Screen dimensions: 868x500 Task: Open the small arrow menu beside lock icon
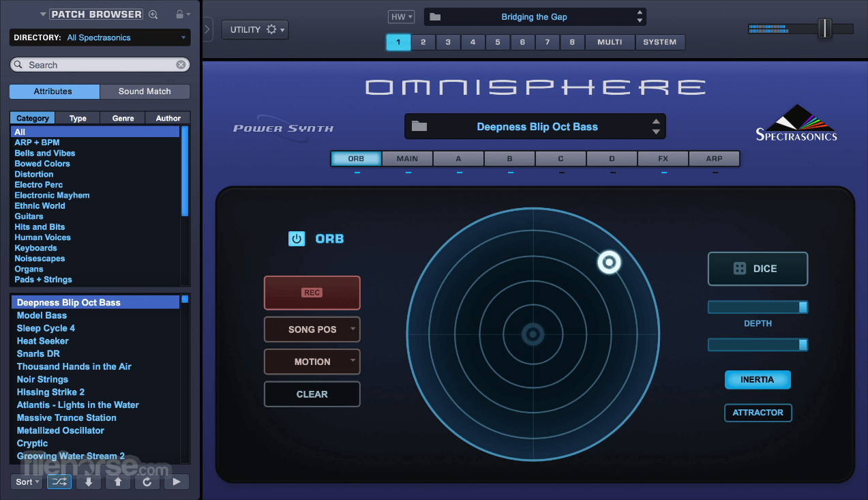(188, 14)
